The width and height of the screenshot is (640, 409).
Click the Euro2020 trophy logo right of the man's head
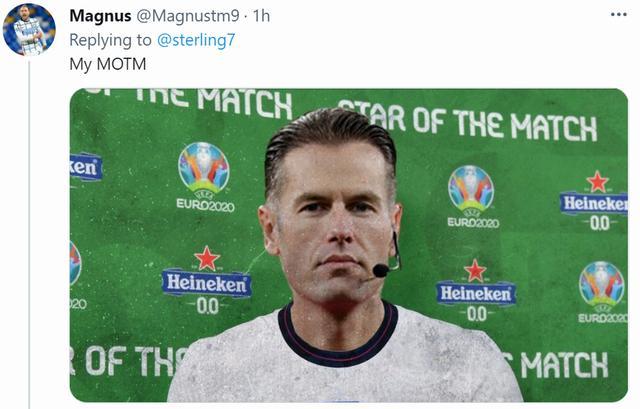pyautogui.click(x=472, y=197)
